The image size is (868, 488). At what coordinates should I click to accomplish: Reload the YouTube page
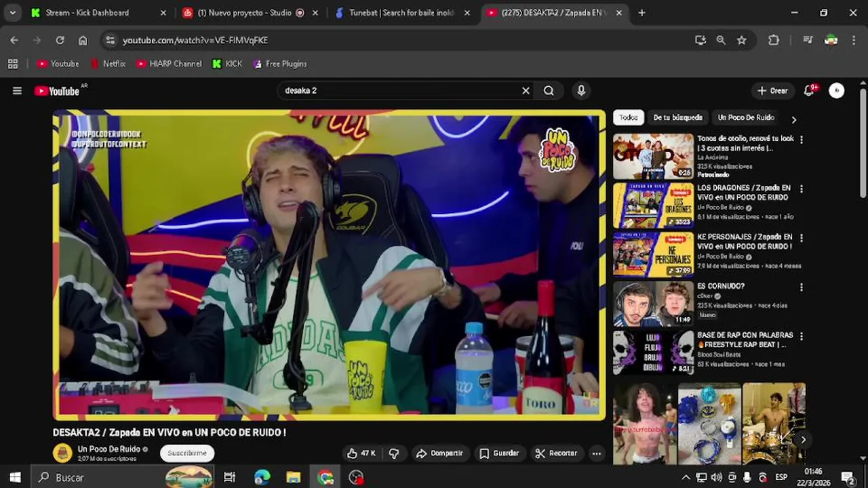click(x=60, y=41)
